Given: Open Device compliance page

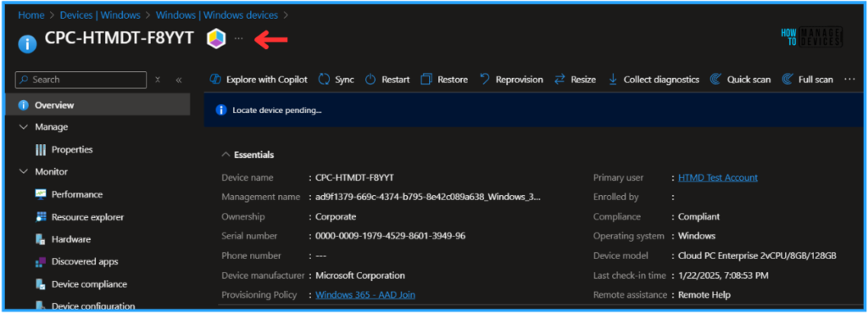Looking at the screenshot, I should tap(89, 284).
